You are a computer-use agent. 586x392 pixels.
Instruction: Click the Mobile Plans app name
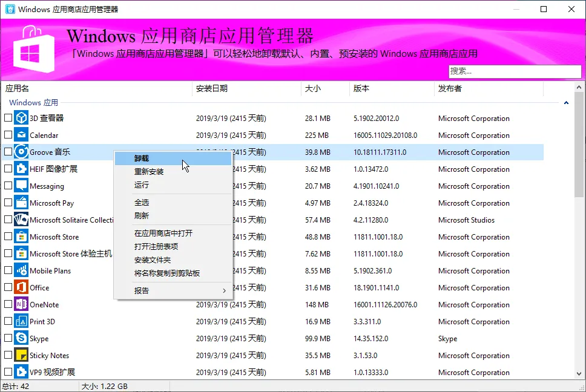pos(50,270)
